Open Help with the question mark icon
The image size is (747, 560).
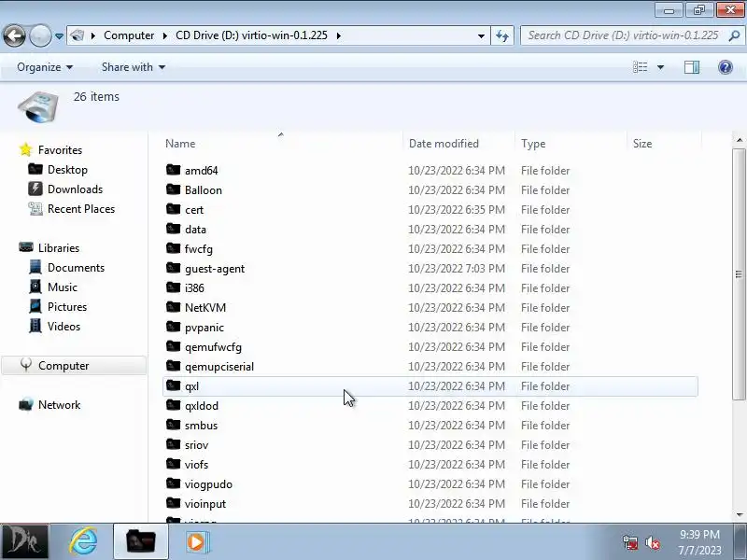pos(726,67)
